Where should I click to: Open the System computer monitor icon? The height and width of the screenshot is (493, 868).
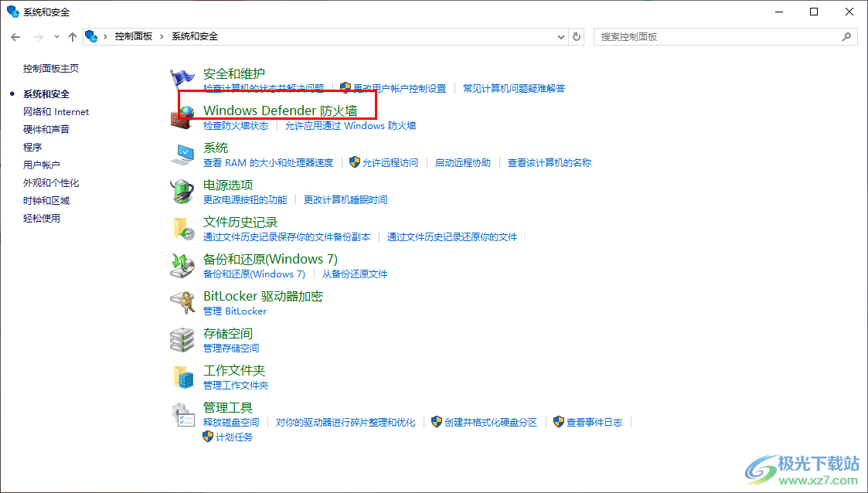[182, 155]
